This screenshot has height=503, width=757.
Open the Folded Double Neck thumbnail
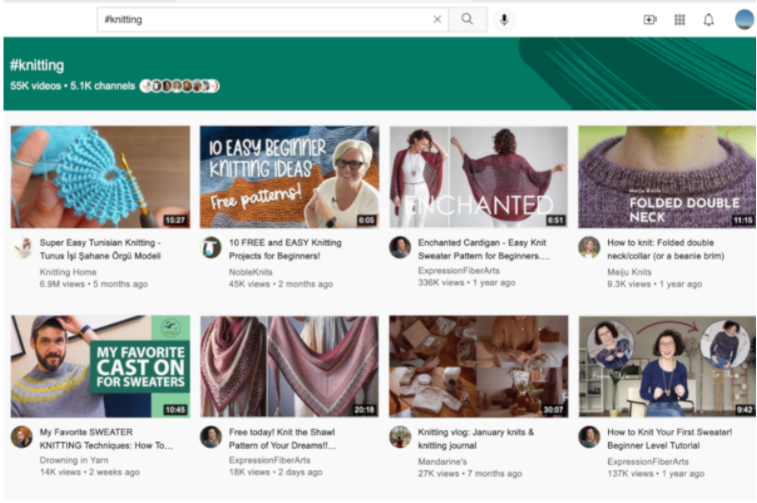667,177
